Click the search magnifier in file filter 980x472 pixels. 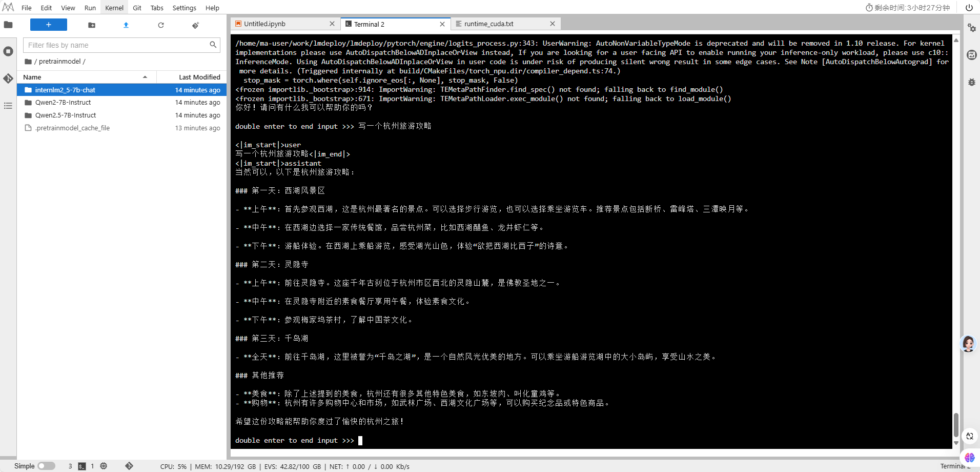[213, 45]
